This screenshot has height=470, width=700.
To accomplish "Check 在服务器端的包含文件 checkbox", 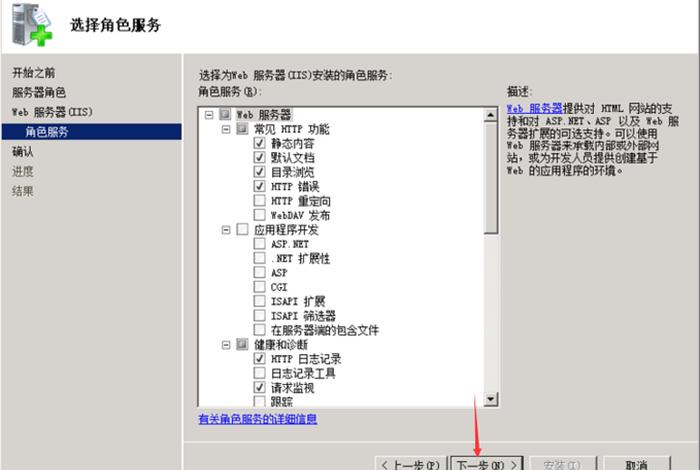I will (x=259, y=330).
